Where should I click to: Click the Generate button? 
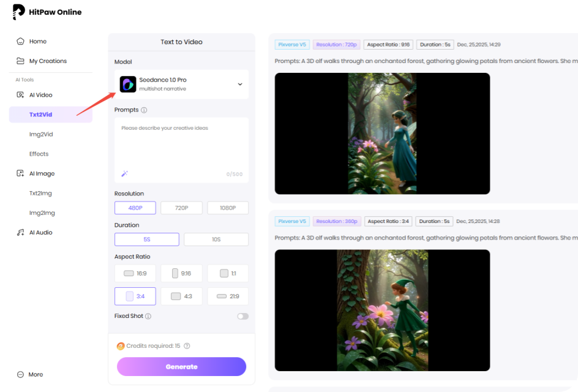click(181, 366)
